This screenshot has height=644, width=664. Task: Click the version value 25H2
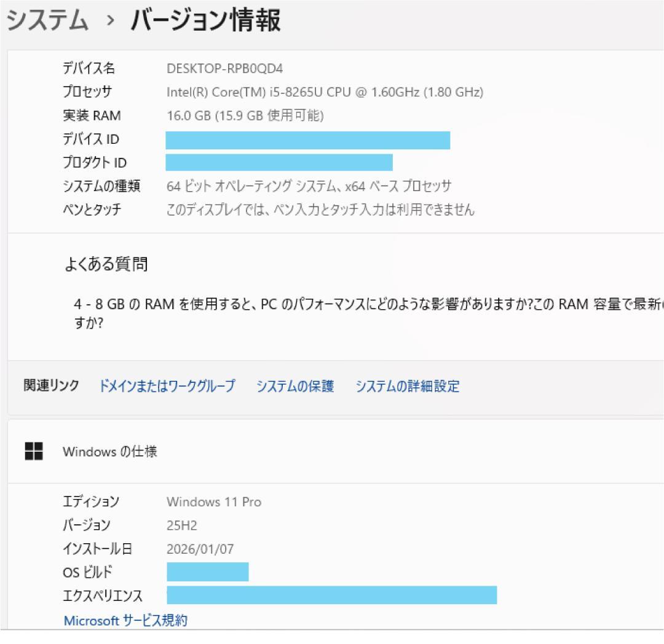pyautogui.click(x=181, y=525)
